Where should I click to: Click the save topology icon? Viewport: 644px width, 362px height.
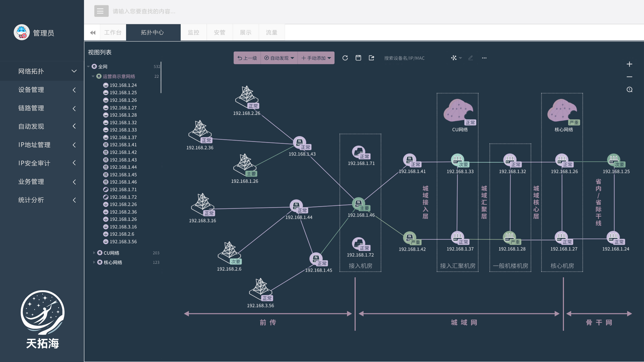click(358, 58)
